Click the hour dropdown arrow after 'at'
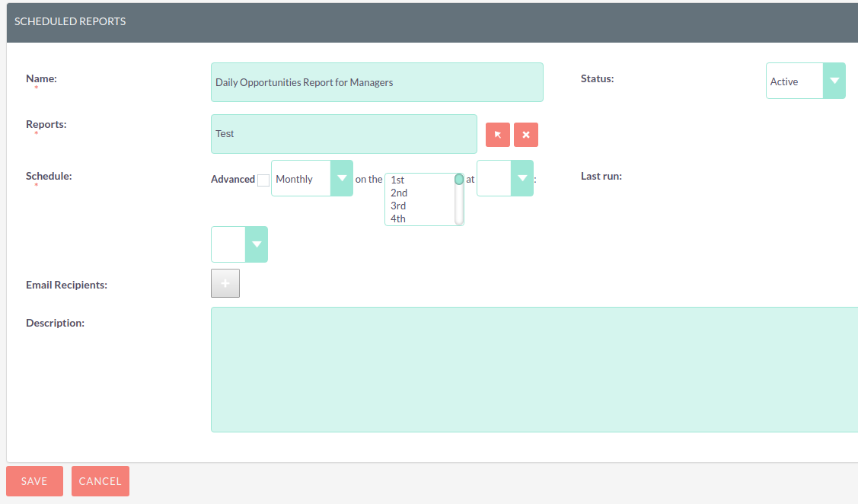This screenshot has height=504, width=858. click(x=521, y=177)
